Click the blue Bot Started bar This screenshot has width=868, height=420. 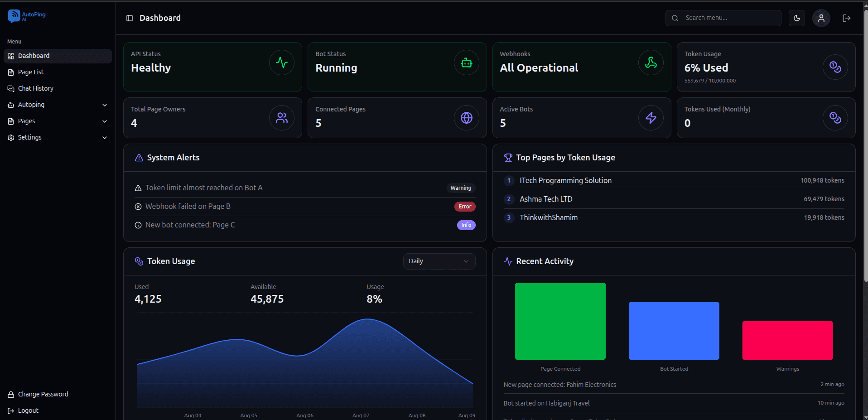point(674,331)
